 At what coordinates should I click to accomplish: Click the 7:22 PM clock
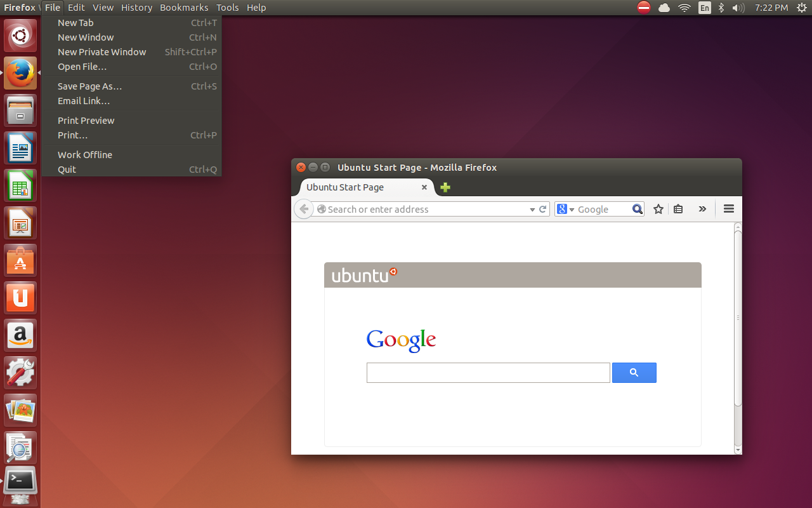click(771, 8)
